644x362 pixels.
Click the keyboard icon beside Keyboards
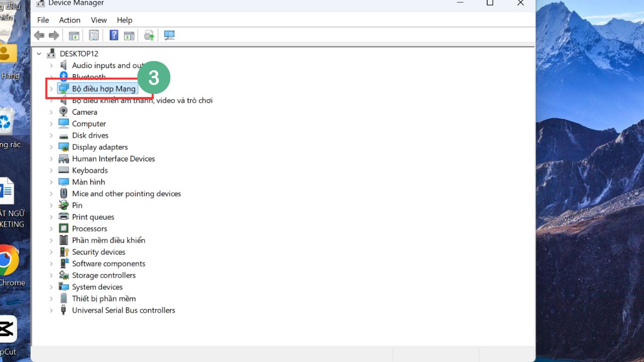(x=63, y=171)
